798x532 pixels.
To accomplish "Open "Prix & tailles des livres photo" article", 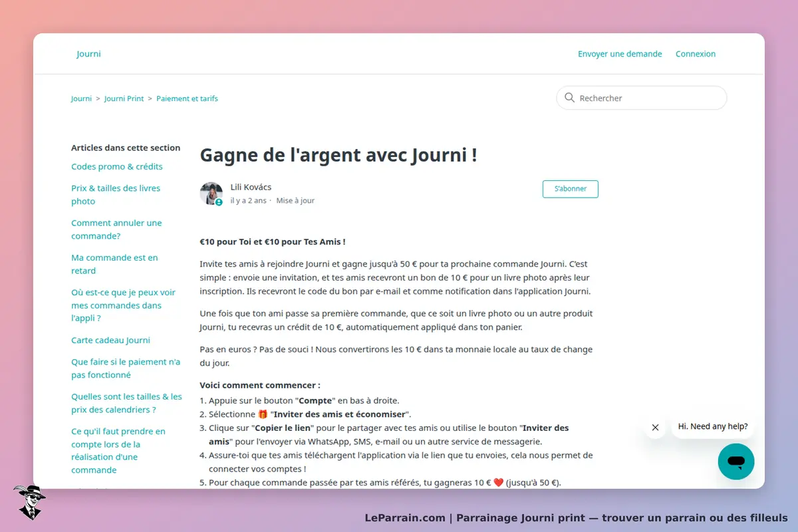I will tap(116, 195).
